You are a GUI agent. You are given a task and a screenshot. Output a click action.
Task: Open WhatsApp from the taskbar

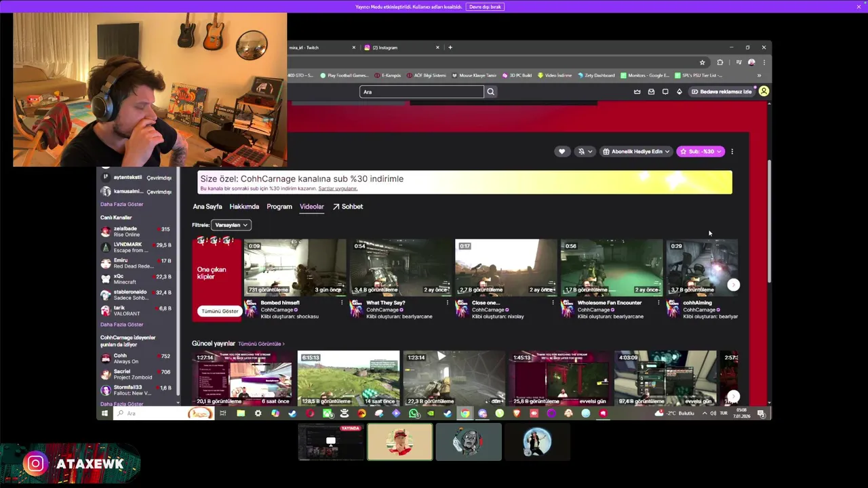click(x=414, y=413)
